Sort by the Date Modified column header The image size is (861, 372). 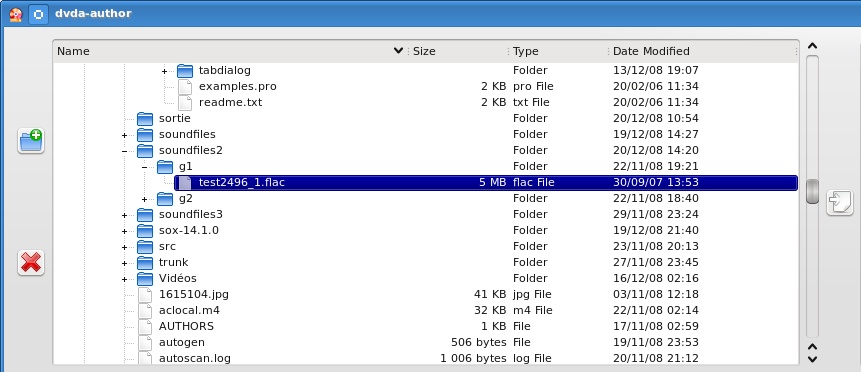click(x=703, y=51)
